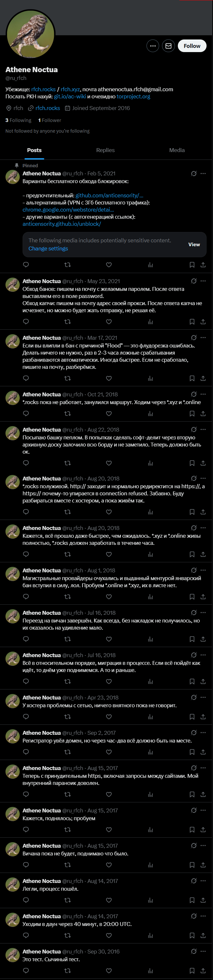Open the Change settings link
This screenshot has width=213, height=980.
pyautogui.click(x=48, y=248)
